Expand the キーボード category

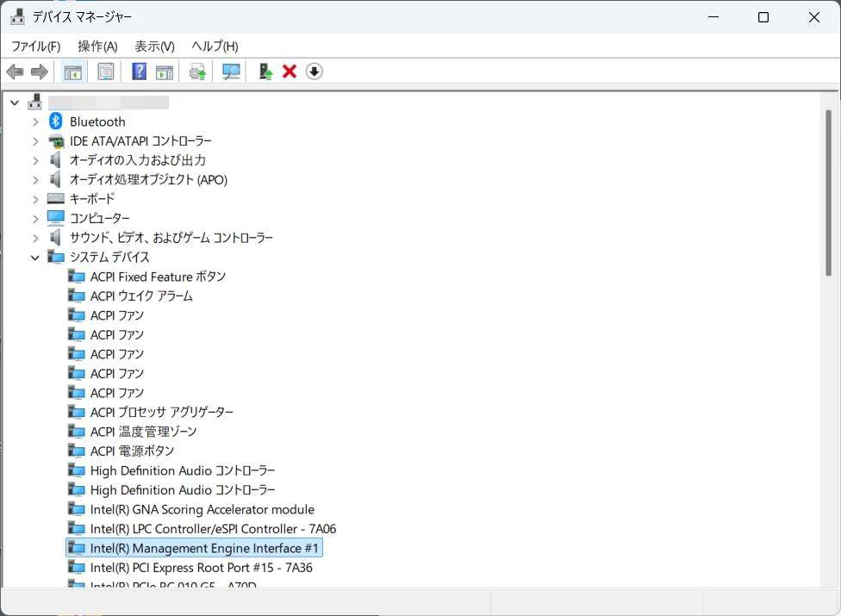coord(35,199)
